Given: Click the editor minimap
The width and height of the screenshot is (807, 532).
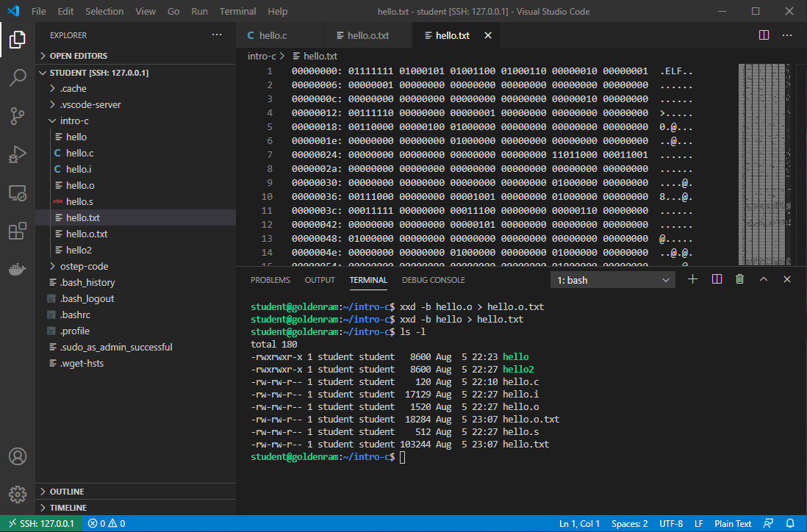Looking at the screenshot, I should point(765,165).
